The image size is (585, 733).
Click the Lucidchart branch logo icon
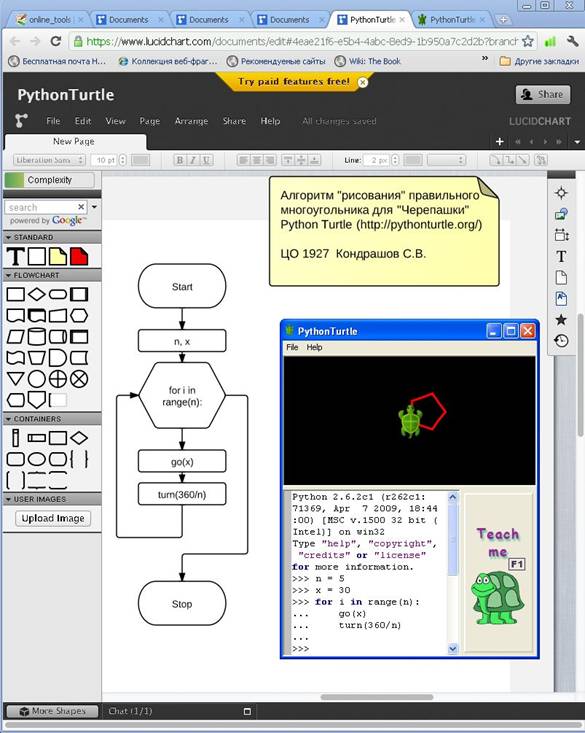(21, 121)
